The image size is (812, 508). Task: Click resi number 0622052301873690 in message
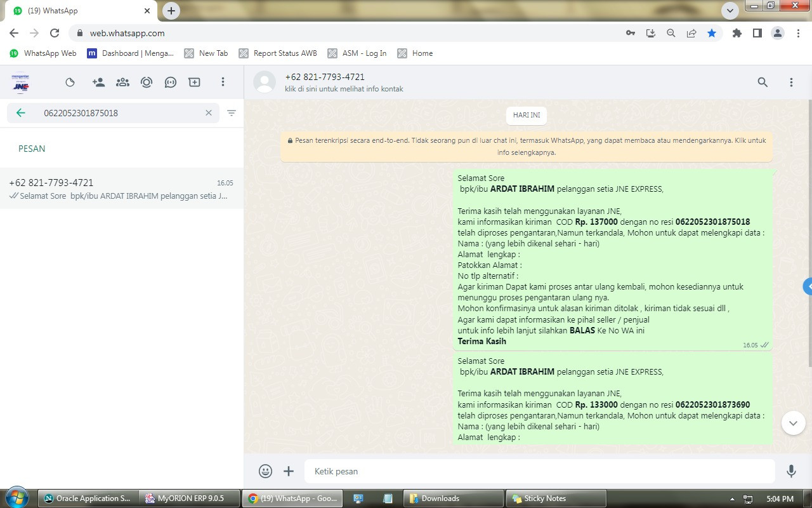tap(712, 404)
